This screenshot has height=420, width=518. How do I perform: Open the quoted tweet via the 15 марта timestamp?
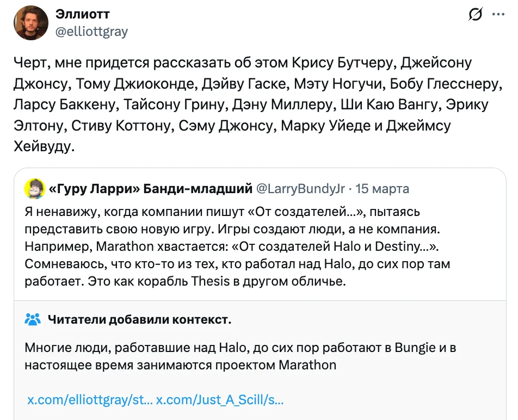382,188
